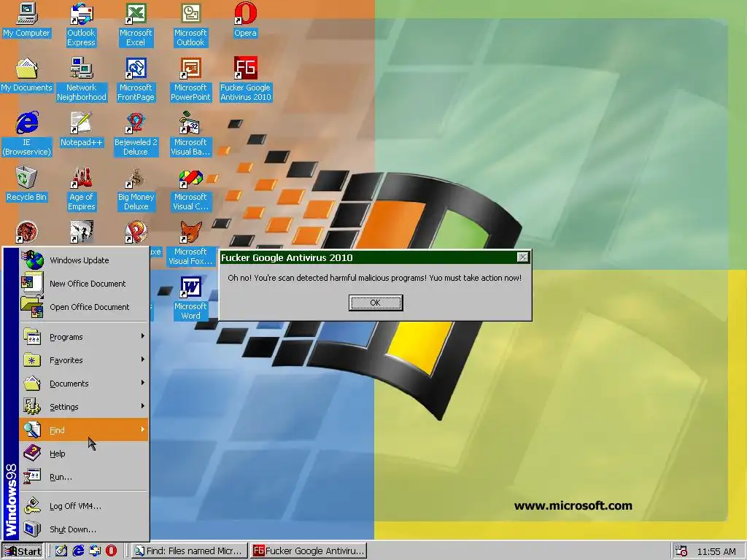Click the system tray scheduler icon
The image size is (747, 560).
681,551
